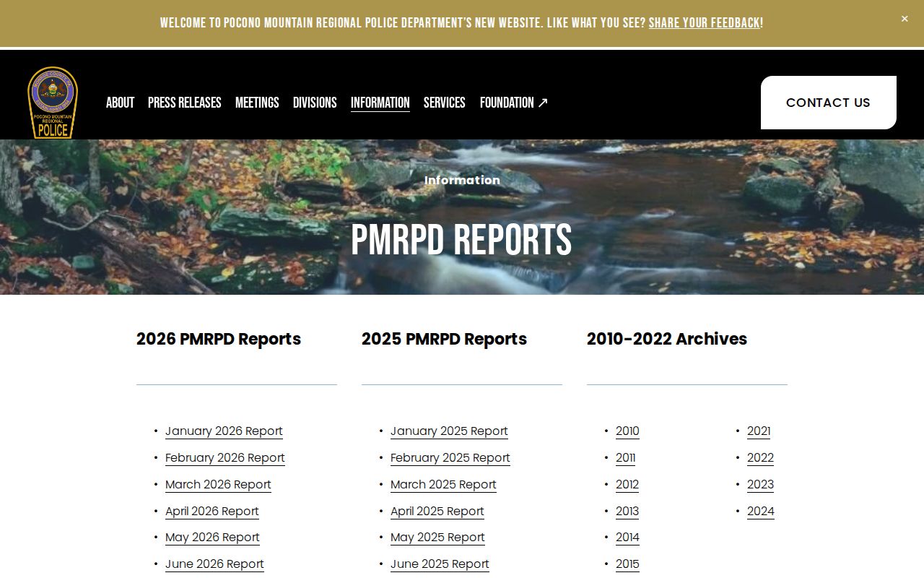Open the 2010 archive
Screen dimensions: 924x578
pyautogui.click(x=627, y=431)
